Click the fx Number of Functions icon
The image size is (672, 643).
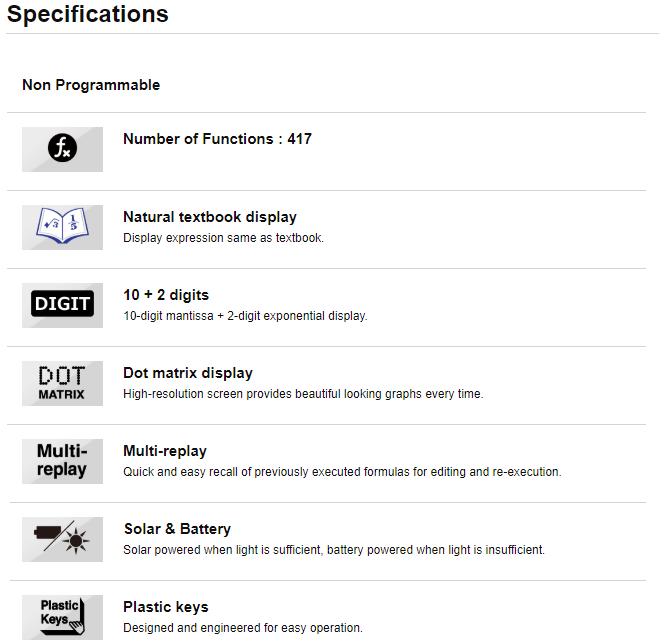click(63, 149)
